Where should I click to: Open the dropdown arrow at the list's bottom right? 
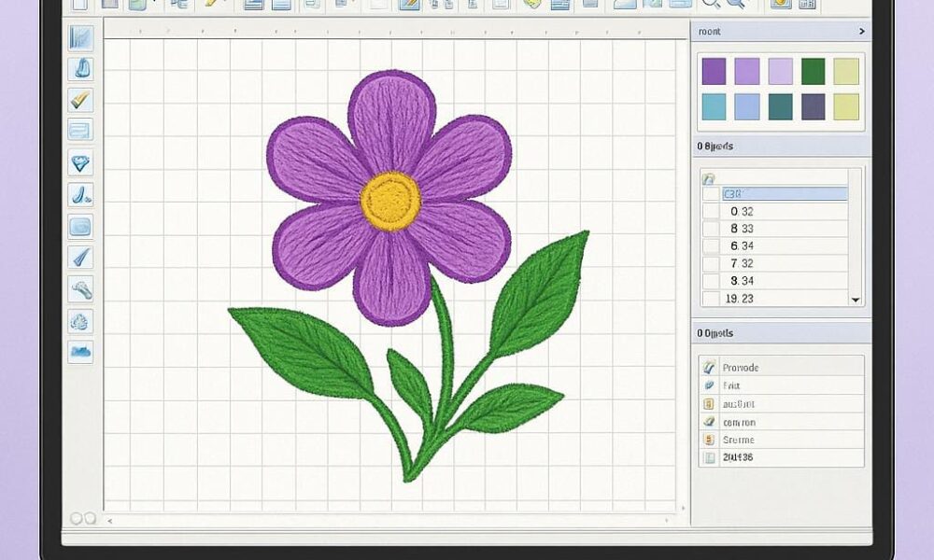click(x=855, y=300)
